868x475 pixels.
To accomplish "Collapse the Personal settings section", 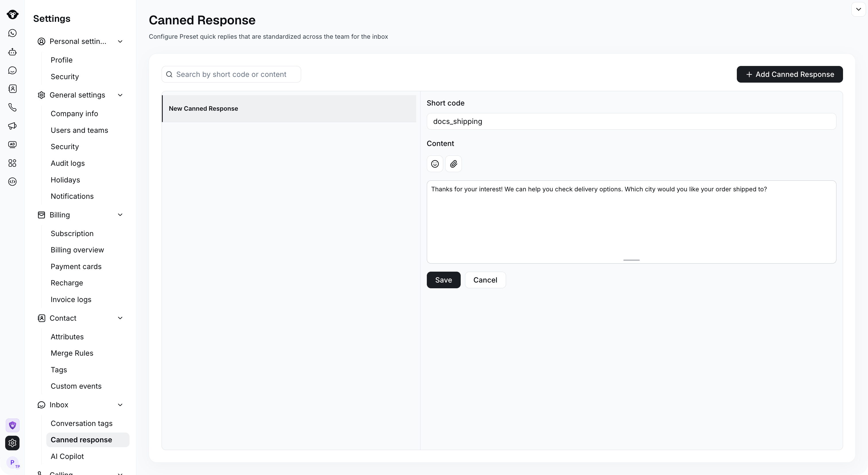I will coord(120,41).
